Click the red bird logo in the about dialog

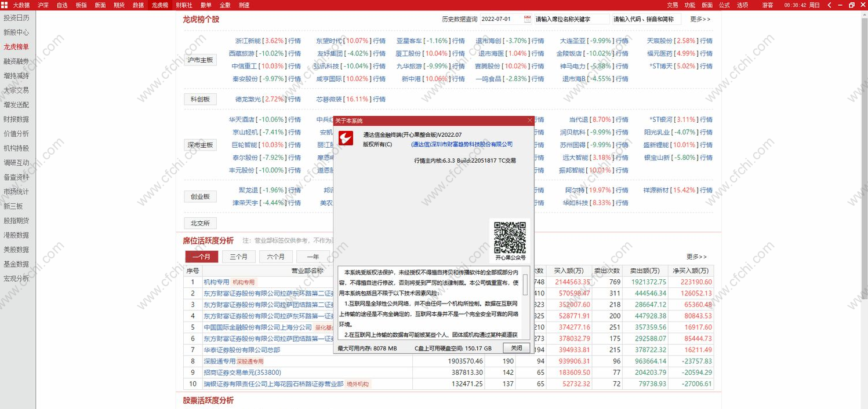(346, 139)
